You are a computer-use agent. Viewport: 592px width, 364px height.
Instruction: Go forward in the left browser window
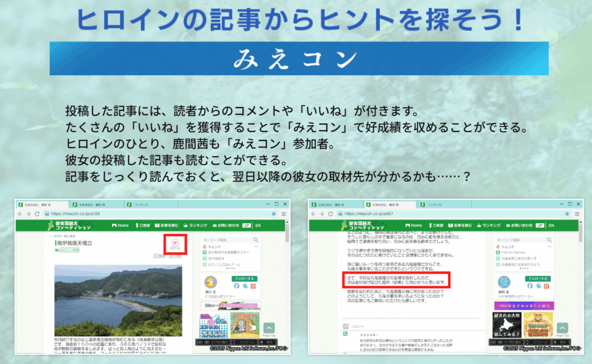[28, 214]
